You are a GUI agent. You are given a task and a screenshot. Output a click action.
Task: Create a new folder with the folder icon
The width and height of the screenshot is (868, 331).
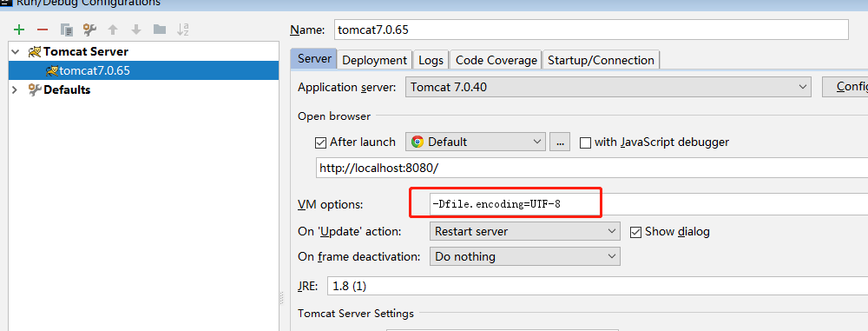tap(160, 30)
